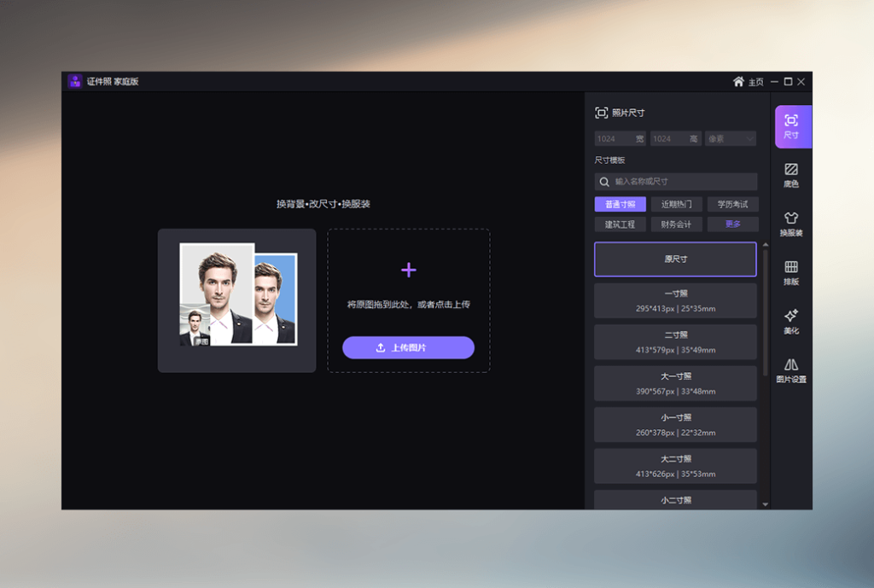Choose the 原尺寸 size template
The height and width of the screenshot is (588, 874).
click(x=676, y=259)
